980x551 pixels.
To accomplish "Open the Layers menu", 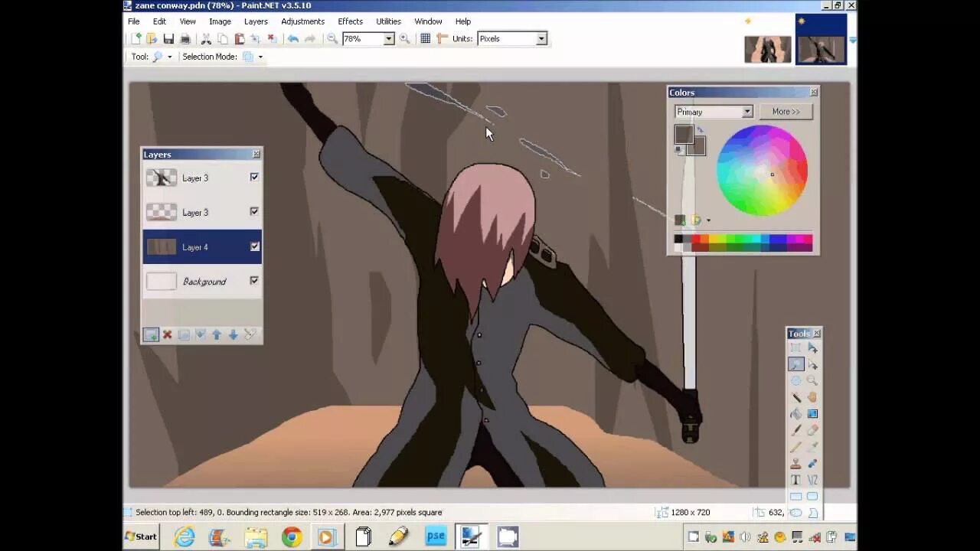I will (x=256, y=21).
